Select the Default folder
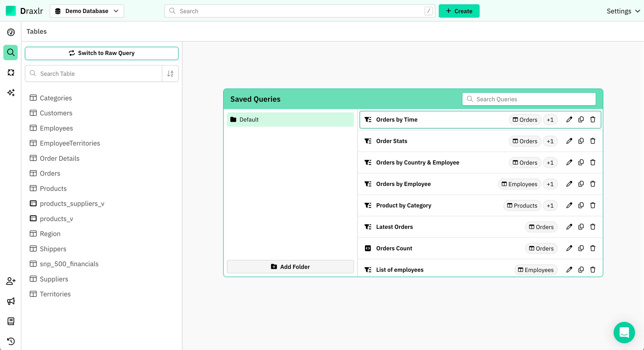This screenshot has width=644, height=350. (290, 120)
